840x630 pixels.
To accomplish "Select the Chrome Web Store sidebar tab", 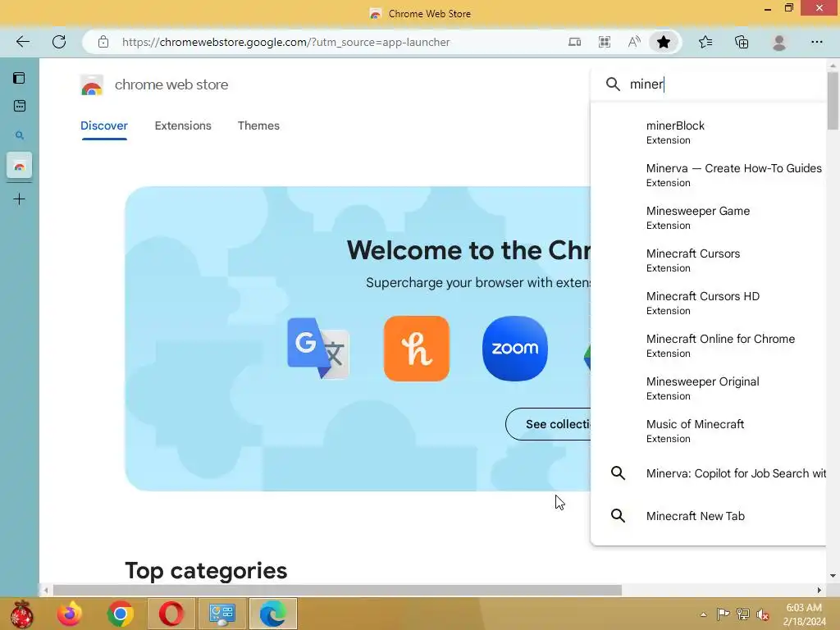I will pyautogui.click(x=20, y=166).
